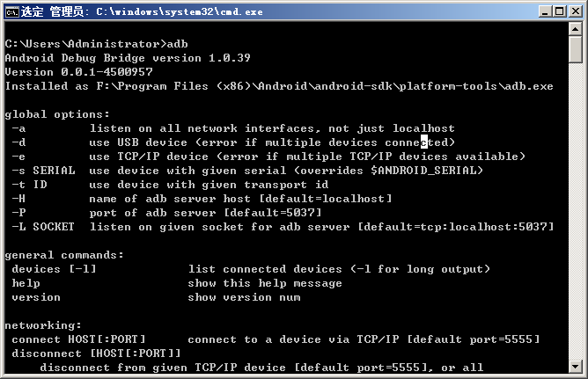Click the 'devices [-l]' command text

pyautogui.click(x=54, y=269)
